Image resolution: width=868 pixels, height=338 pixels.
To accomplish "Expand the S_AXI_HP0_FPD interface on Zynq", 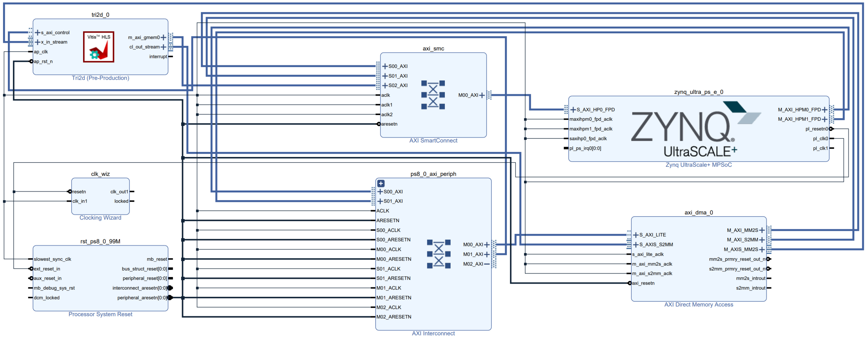I will tap(573, 110).
